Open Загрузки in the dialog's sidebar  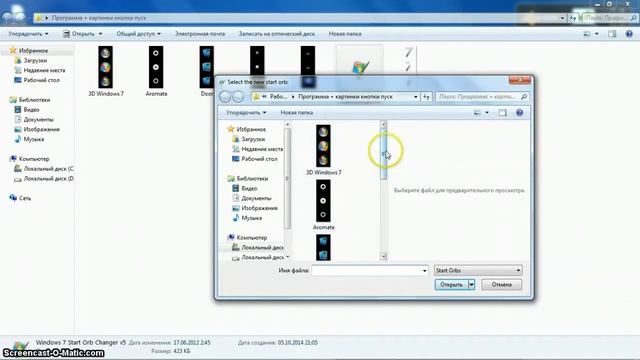click(253, 139)
